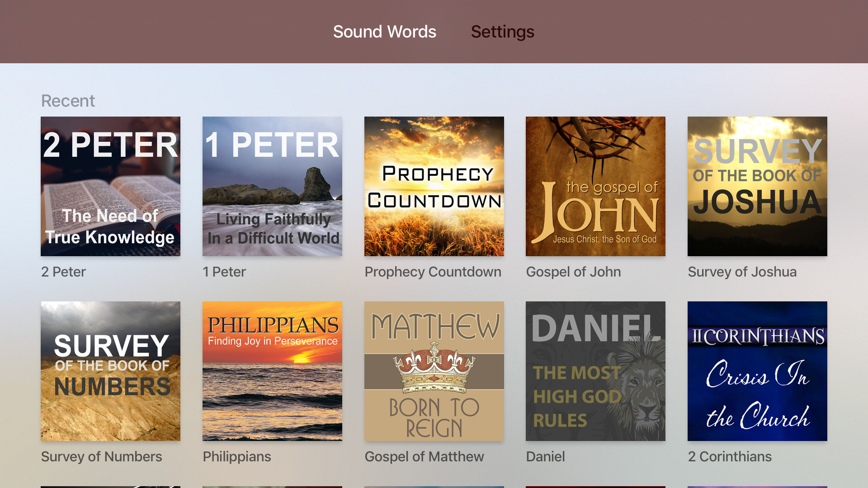Open the Settings tab

pos(502,32)
